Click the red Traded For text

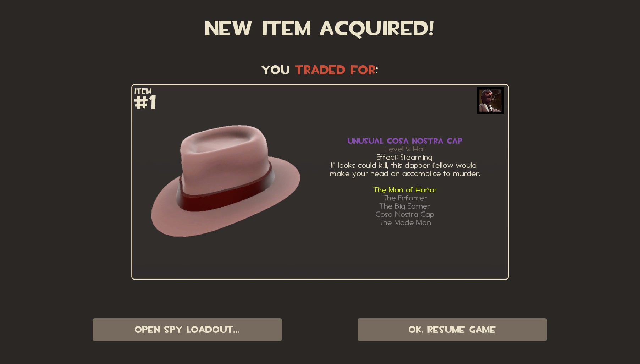[335, 70]
